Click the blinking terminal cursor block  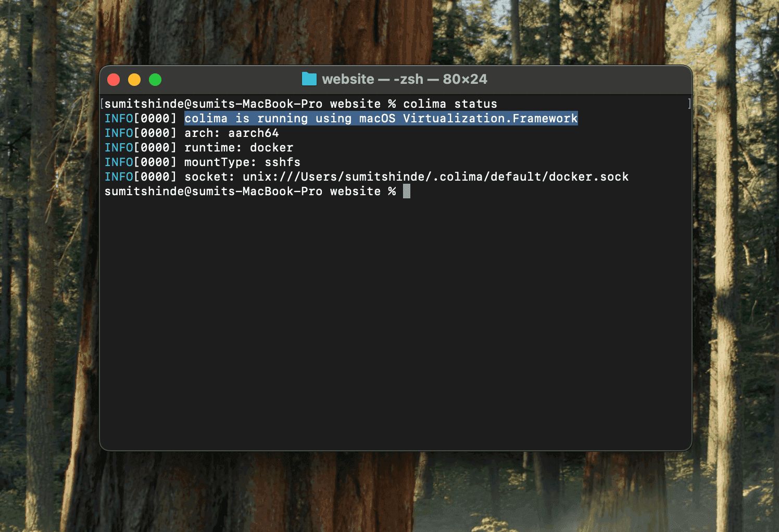click(406, 191)
